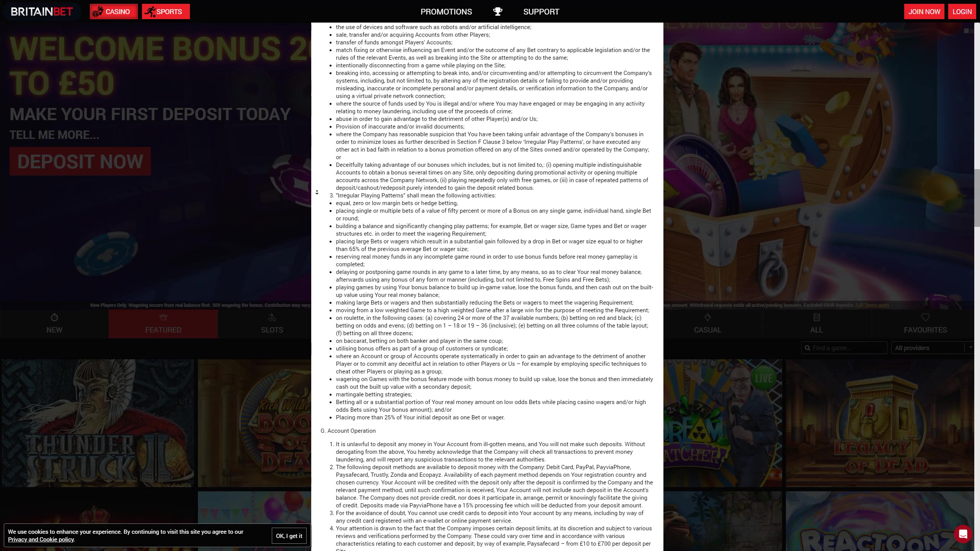980x551 pixels.
Task: Open the live chat bubble icon
Action: (x=963, y=534)
